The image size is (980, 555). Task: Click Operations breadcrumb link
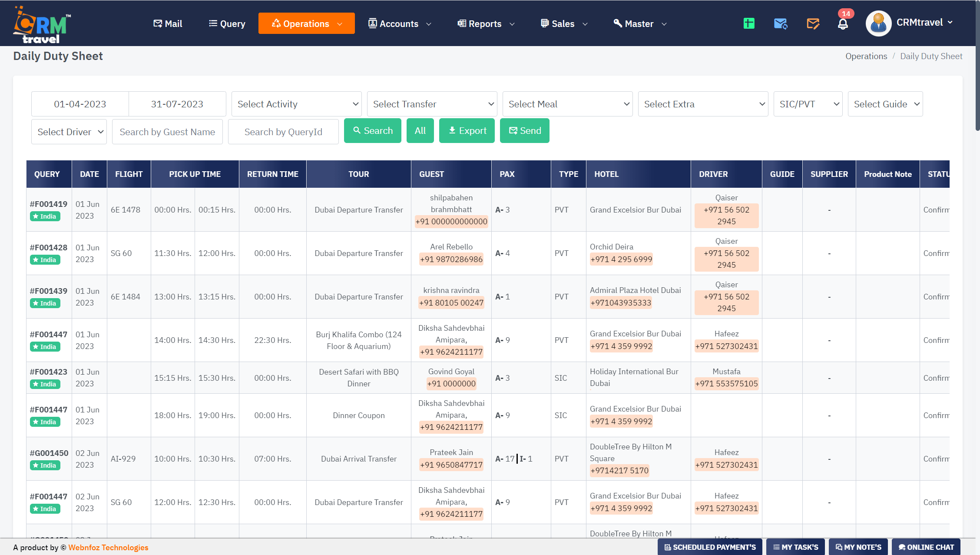pyautogui.click(x=866, y=56)
